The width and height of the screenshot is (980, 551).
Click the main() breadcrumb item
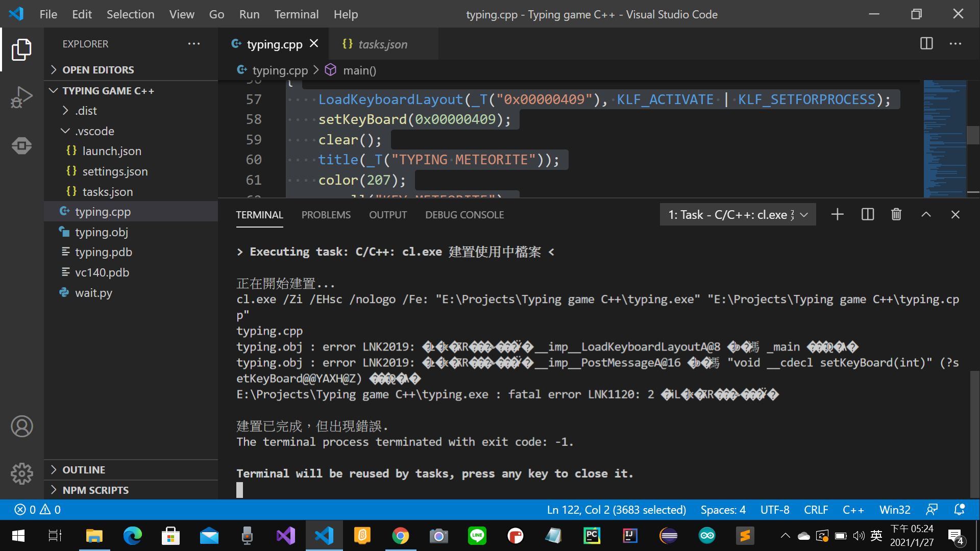coord(359,70)
